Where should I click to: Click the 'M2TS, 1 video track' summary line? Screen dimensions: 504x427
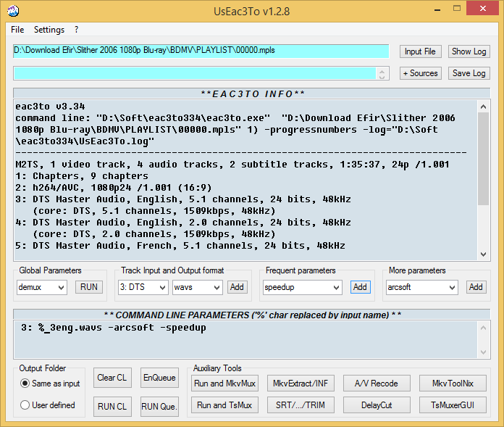[x=232, y=165]
